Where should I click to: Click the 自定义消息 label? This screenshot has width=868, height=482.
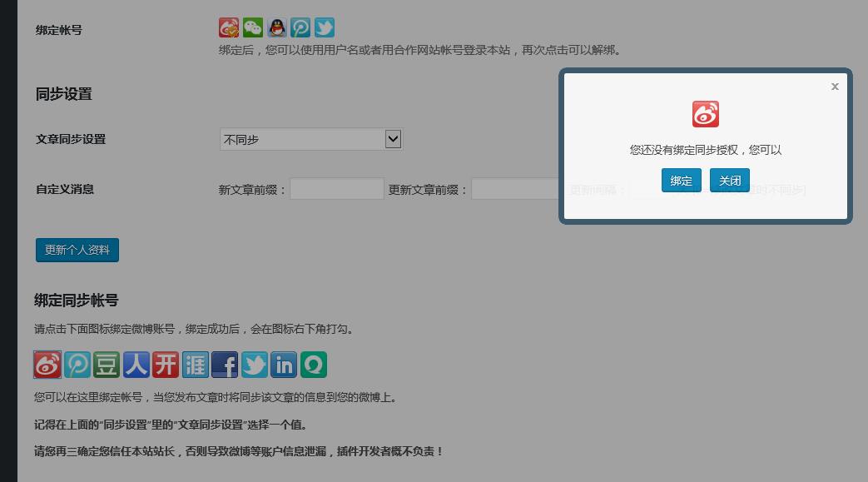pyautogui.click(x=65, y=189)
